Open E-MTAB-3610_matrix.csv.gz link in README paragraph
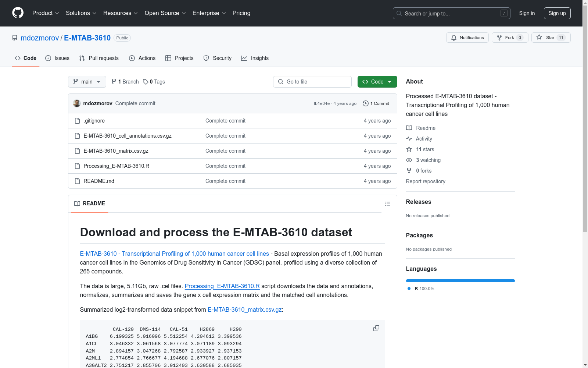The width and height of the screenshot is (588, 368). pos(245,309)
